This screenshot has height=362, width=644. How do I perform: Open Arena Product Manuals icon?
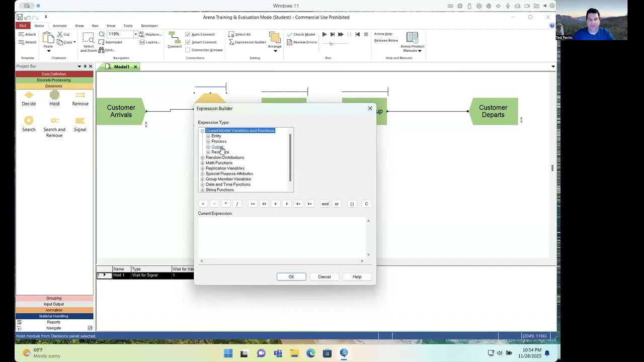[x=412, y=37]
